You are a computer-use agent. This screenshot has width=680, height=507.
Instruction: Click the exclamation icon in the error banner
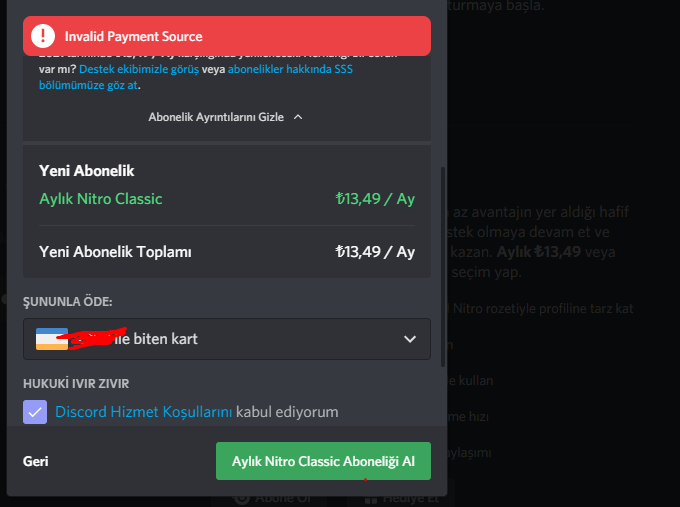[x=43, y=37]
